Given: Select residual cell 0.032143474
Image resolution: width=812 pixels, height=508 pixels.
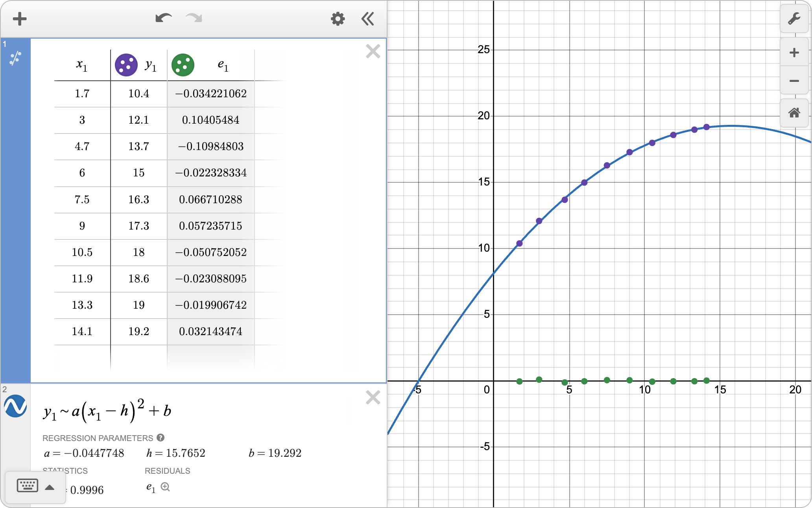Looking at the screenshot, I should coord(211,331).
